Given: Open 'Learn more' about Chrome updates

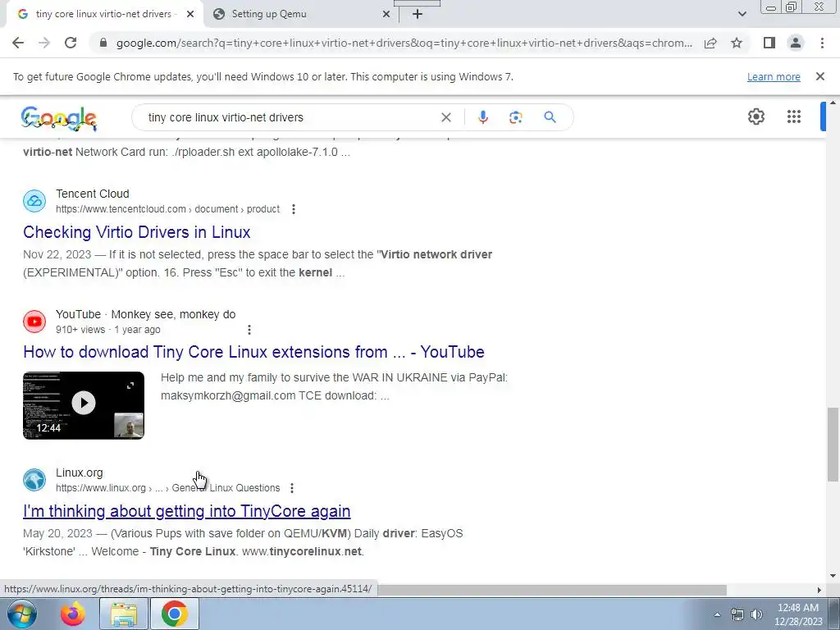Looking at the screenshot, I should coord(774,76).
